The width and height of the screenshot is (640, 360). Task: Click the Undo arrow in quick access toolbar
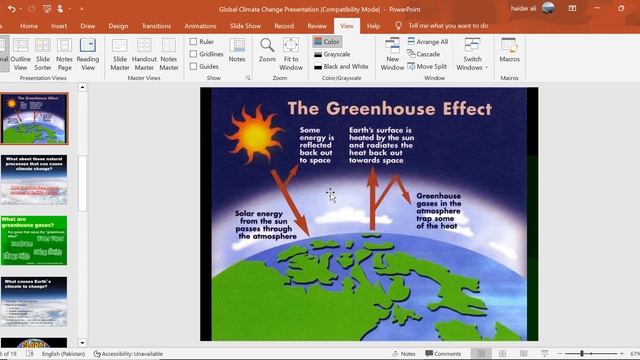click(12, 9)
